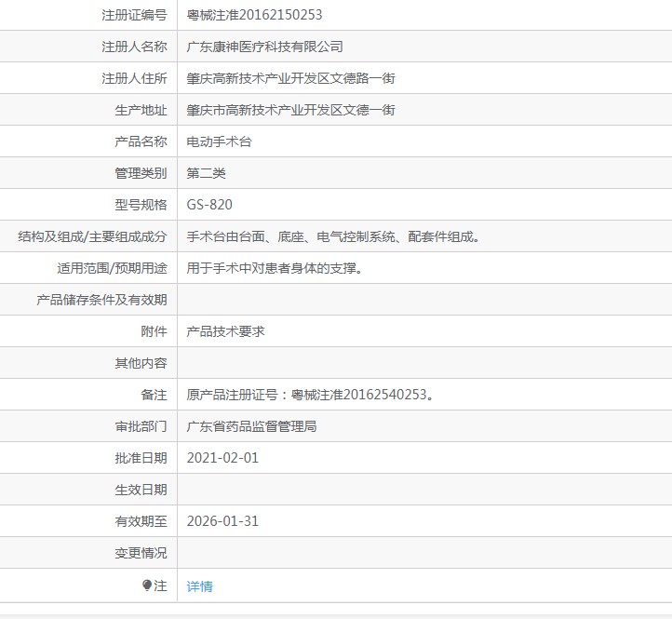Click the 变更情况 label
Viewport: 672px width, 619px height.
click(141, 553)
